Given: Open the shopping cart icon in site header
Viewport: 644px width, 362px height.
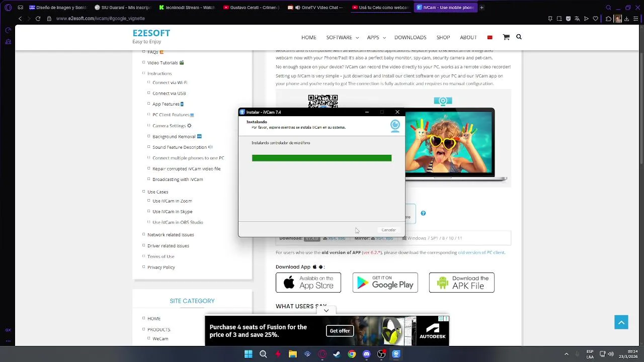Looking at the screenshot, I should pos(506,37).
